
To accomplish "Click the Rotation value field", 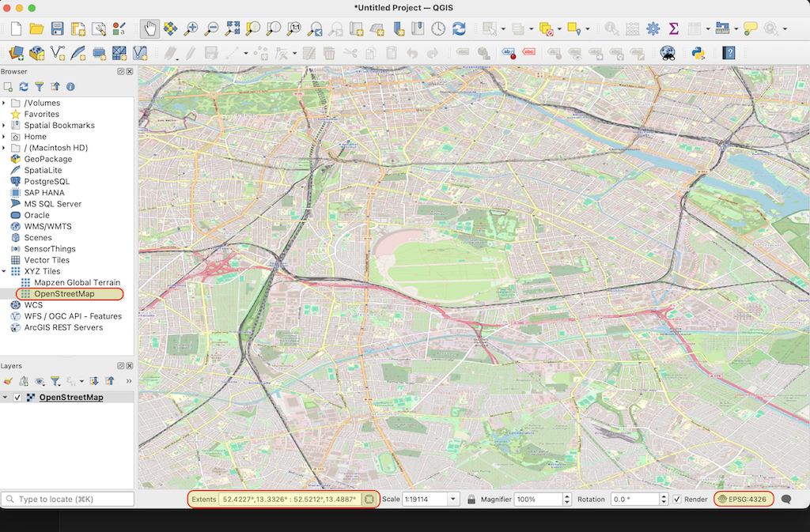I will [x=634, y=499].
